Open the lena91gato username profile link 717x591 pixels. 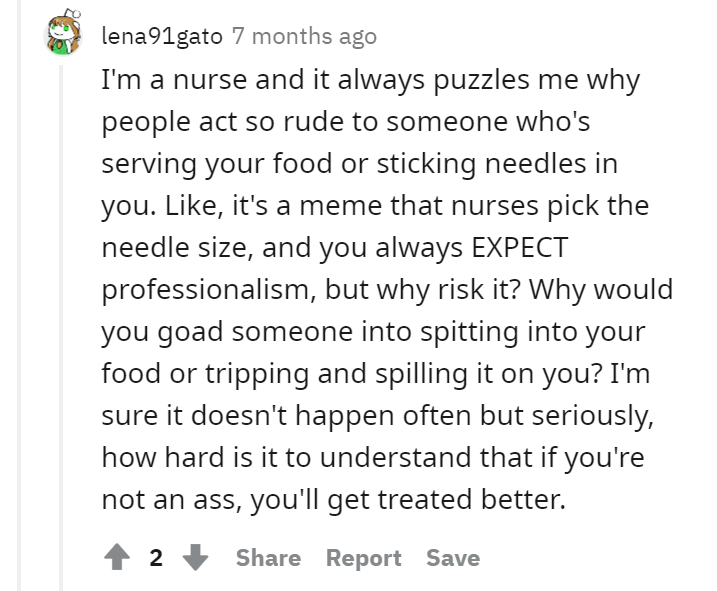pos(162,37)
